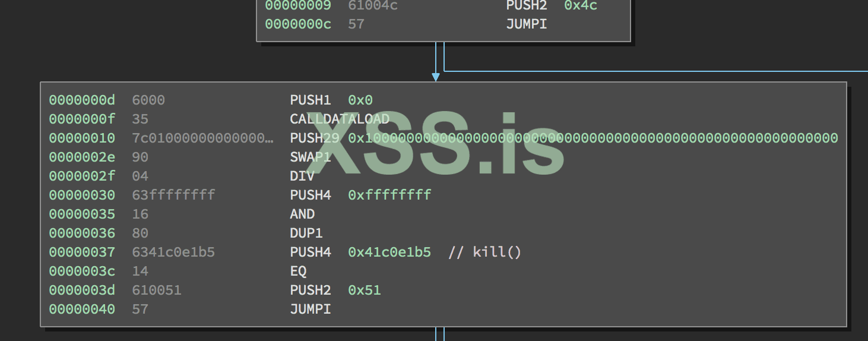Screen dimensions: 868x341
Task: Select address 0000000f
Action: pos(82,119)
